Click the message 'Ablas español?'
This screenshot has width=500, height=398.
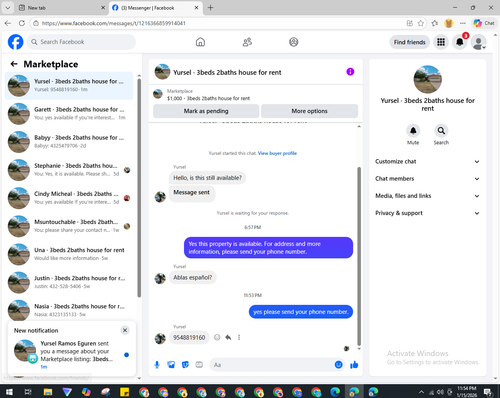(x=193, y=277)
